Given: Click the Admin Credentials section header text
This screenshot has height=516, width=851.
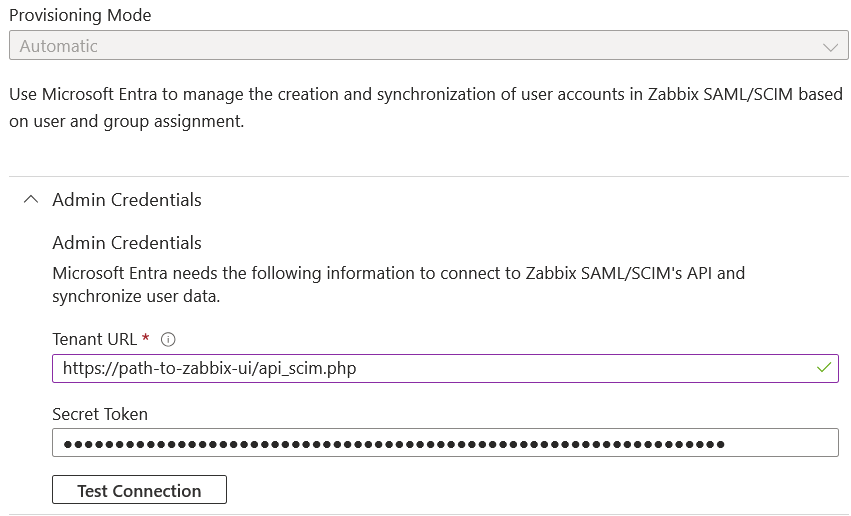Looking at the screenshot, I should [127, 200].
